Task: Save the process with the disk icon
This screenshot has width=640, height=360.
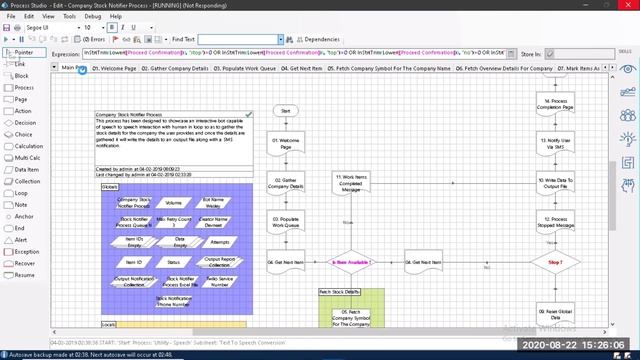Action: pyautogui.click(x=7, y=28)
